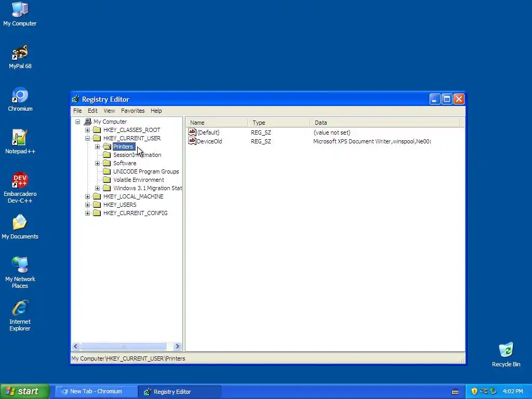The image size is (532, 399).
Task: Click the tree pane horizontal scrollbar thumb
Action: (123, 347)
